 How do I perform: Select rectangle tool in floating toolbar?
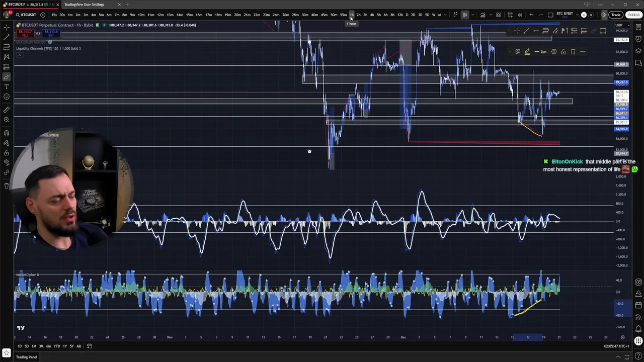[603, 31]
